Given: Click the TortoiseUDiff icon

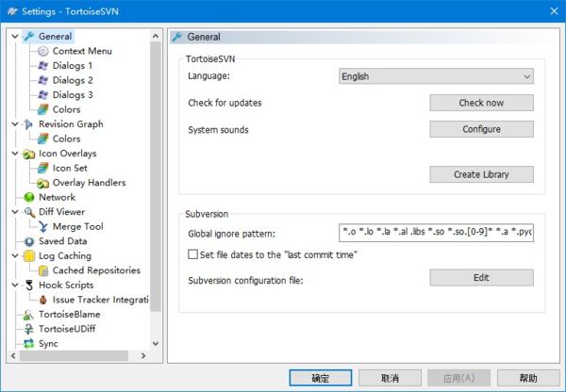Looking at the screenshot, I should (29, 329).
